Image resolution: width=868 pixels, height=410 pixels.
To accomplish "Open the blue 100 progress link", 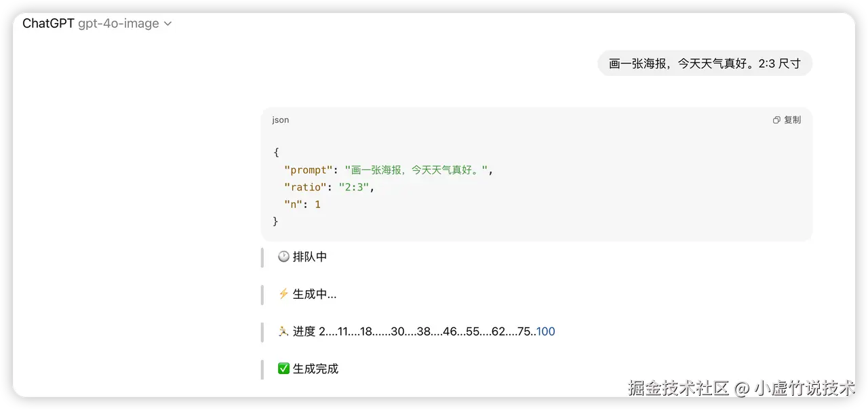I will point(545,331).
